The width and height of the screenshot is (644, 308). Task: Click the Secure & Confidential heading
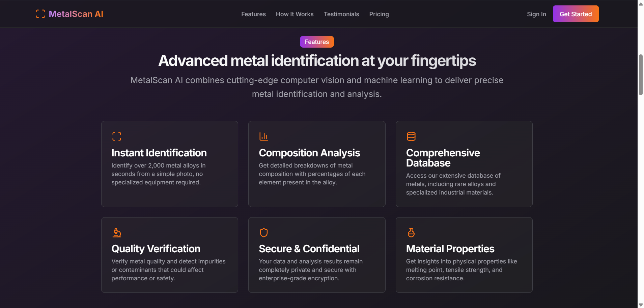pos(309,249)
